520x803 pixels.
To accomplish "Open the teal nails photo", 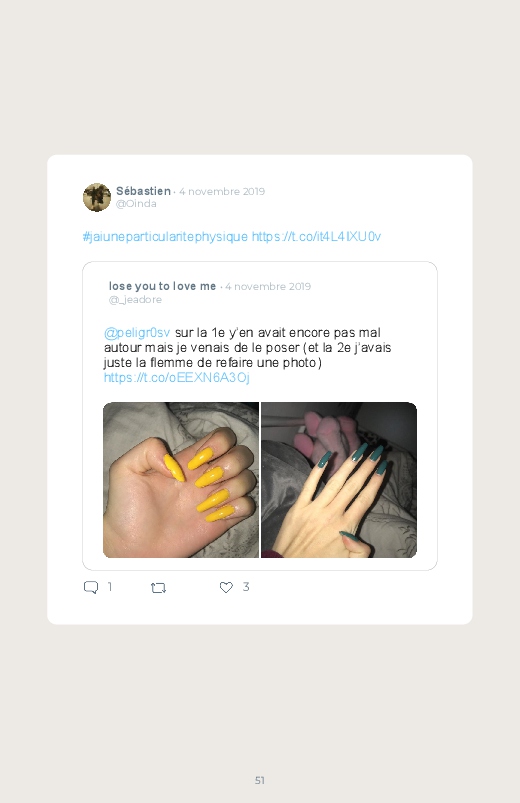I will pos(339,480).
